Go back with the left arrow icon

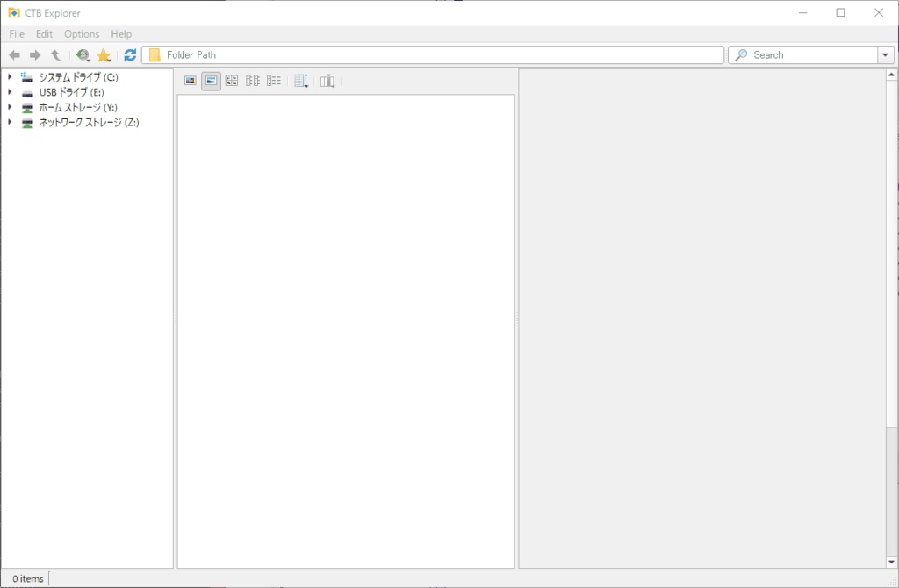pyautogui.click(x=14, y=55)
